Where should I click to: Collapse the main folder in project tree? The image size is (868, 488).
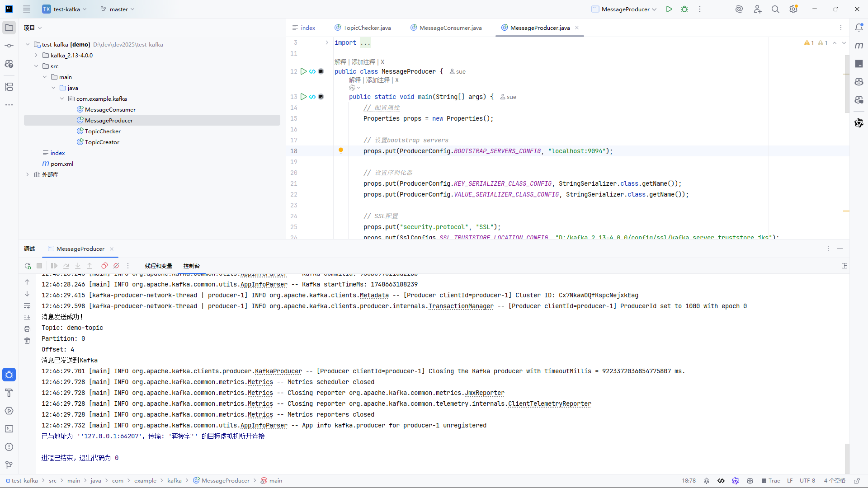pyautogui.click(x=45, y=77)
